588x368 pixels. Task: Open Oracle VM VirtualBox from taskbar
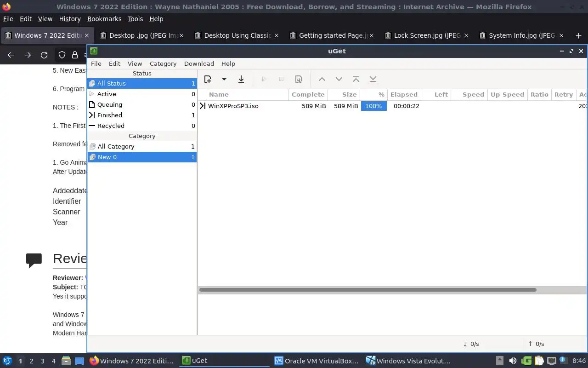pos(317,361)
